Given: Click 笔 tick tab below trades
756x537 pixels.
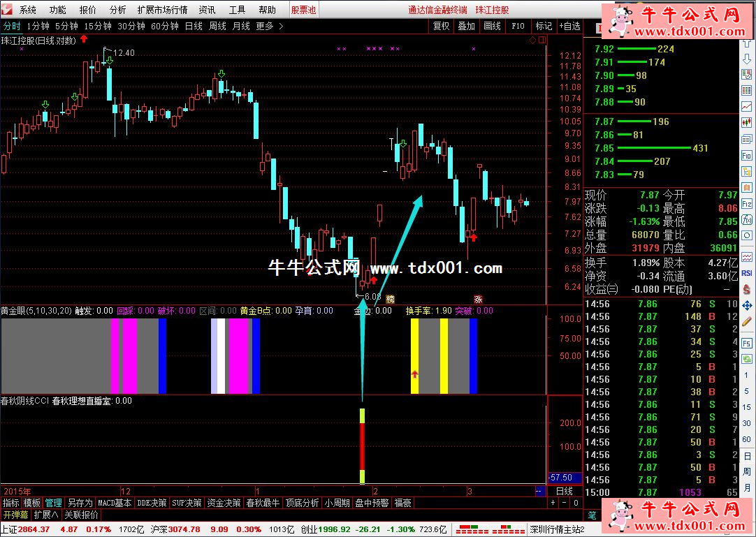Looking at the screenshot, I should (x=592, y=515).
